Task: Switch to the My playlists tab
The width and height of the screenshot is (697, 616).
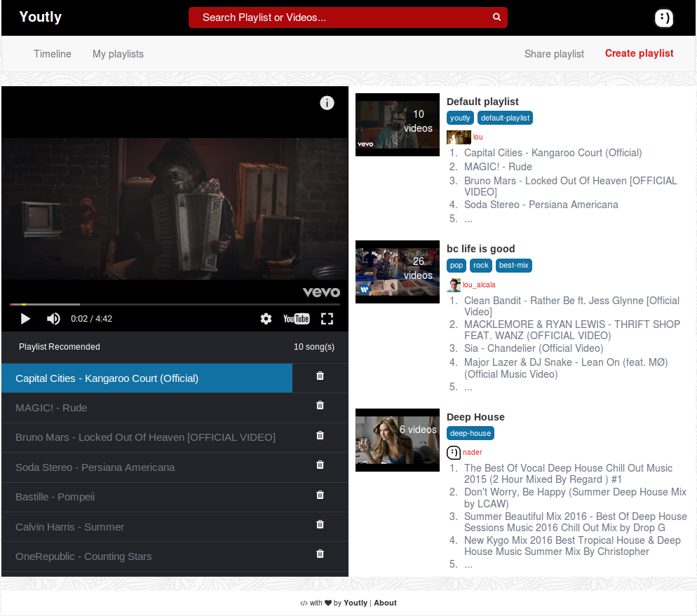Action: click(x=117, y=54)
